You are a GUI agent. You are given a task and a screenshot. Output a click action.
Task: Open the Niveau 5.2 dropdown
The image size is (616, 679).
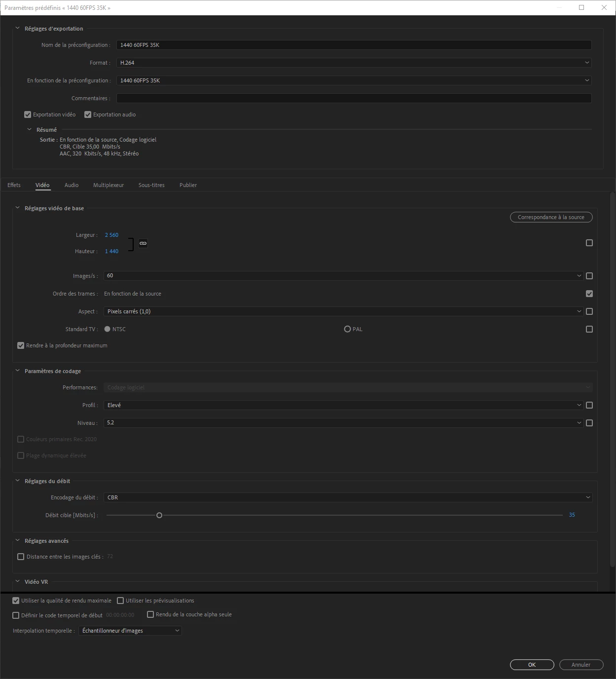343,423
